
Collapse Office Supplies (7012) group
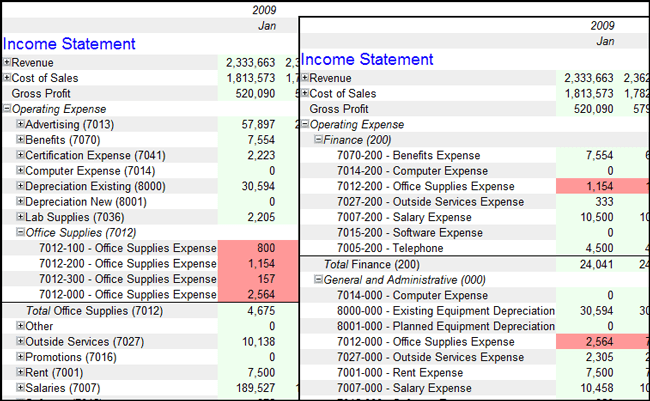(x=20, y=232)
